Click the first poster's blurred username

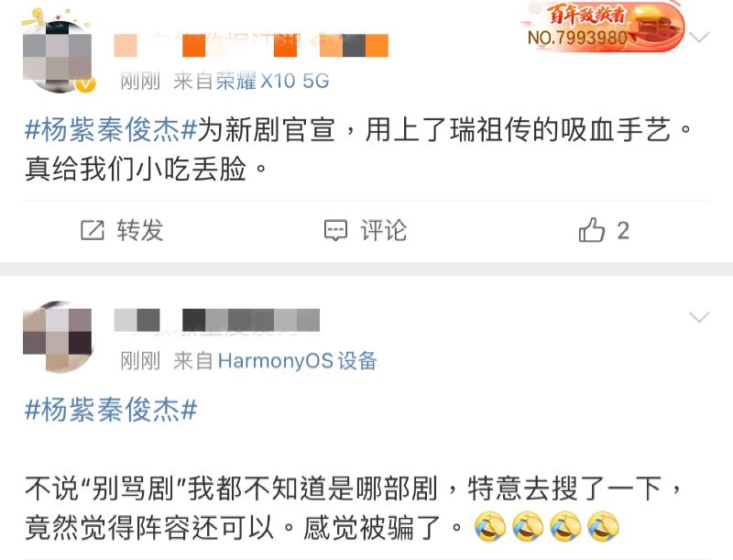[x=251, y=45]
